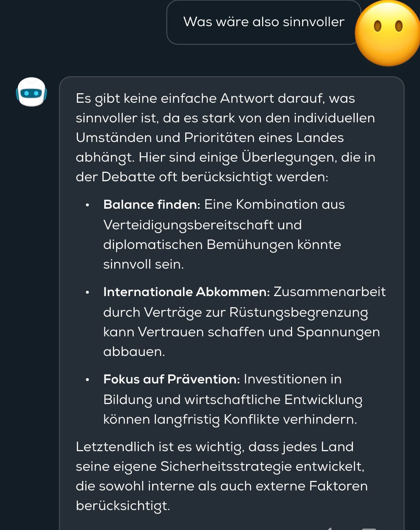Click the copy icon below reply
Image resolution: width=420 pixels, height=530 pixels.
(369, 528)
